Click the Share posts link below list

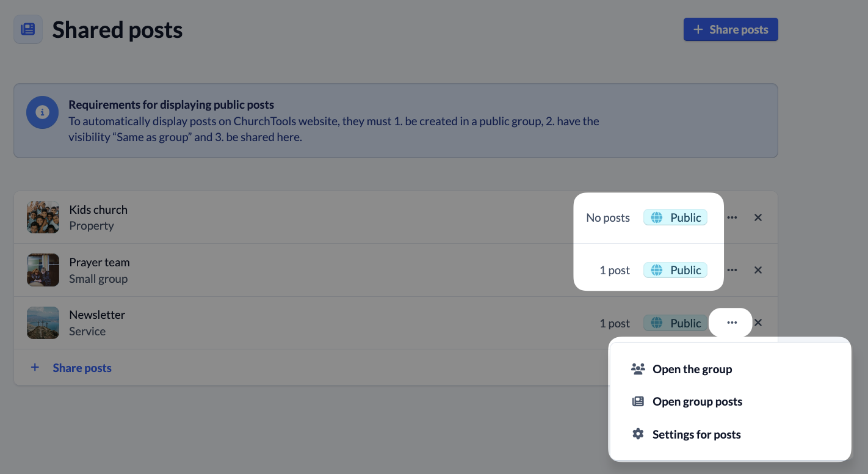pyautogui.click(x=82, y=368)
